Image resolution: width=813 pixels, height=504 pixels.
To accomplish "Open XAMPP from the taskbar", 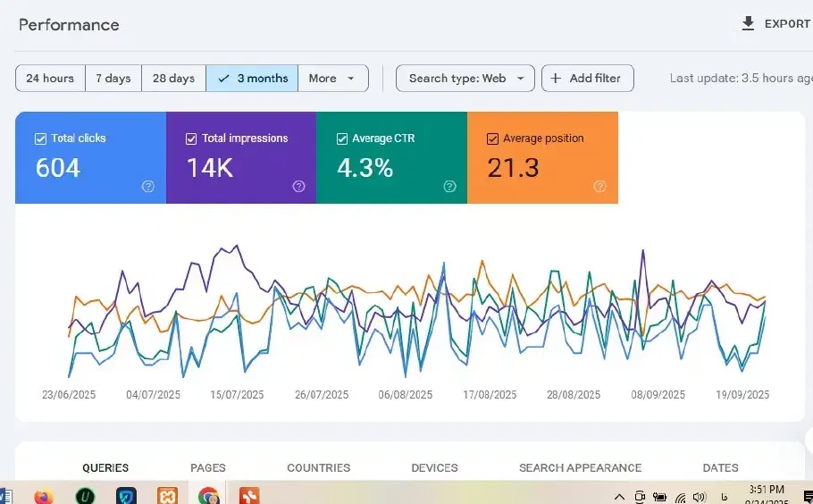I will pos(167,496).
